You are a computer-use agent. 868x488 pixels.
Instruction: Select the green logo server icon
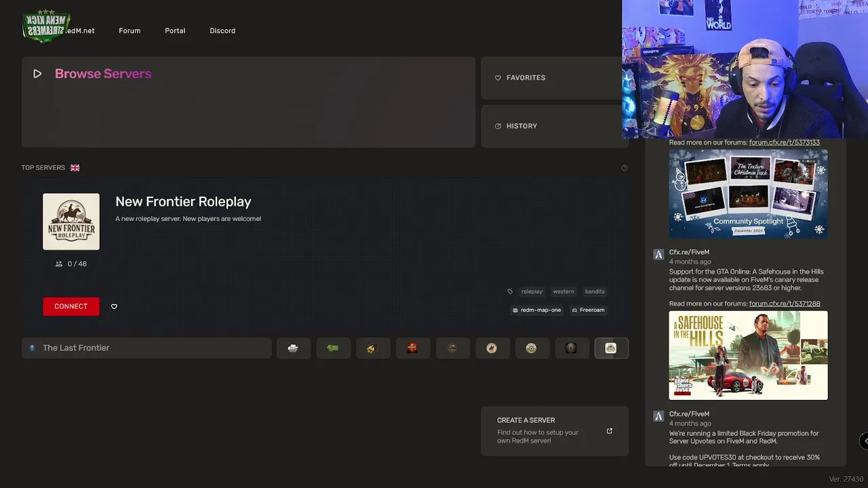point(333,348)
